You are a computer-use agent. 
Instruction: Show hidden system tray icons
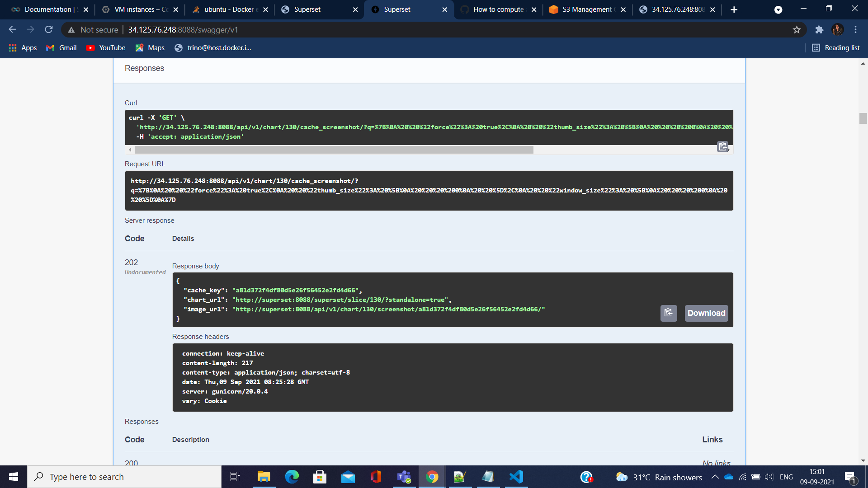(x=715, y=477)
